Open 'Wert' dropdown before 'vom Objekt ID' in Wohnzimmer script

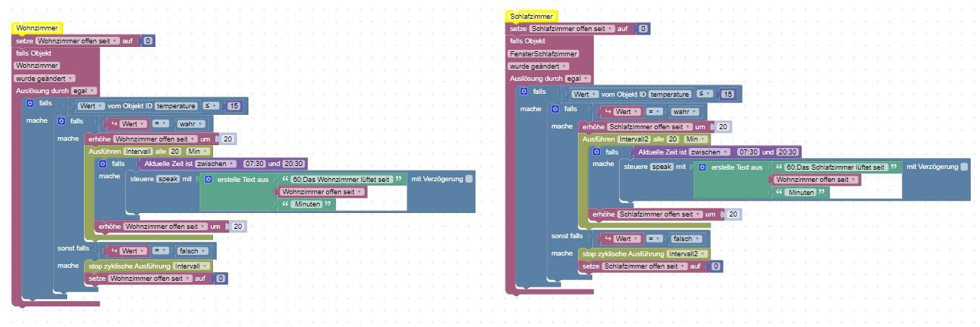[x=91, y=106]
